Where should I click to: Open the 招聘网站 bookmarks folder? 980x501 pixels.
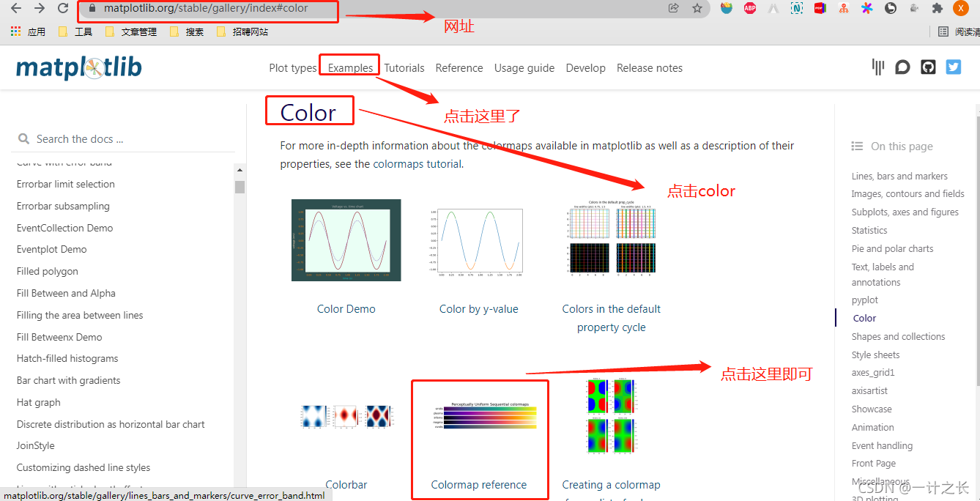(x=242, y=31)
